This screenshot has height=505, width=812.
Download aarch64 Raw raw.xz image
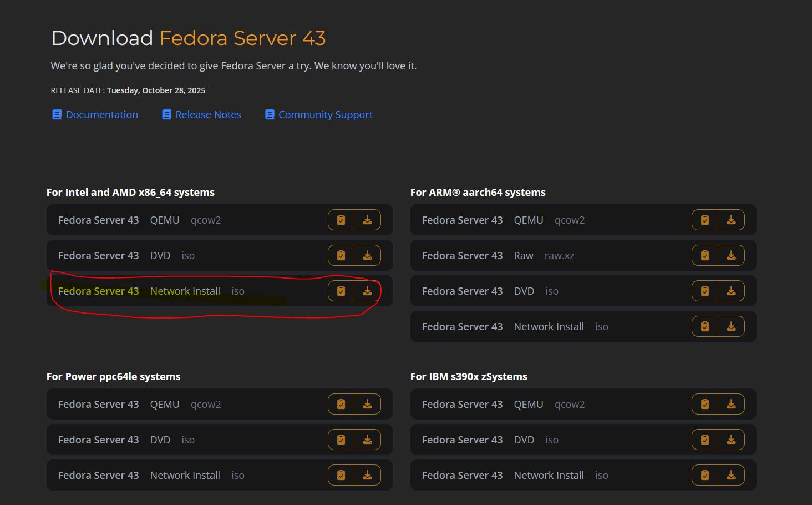click(x=732, y=255)
